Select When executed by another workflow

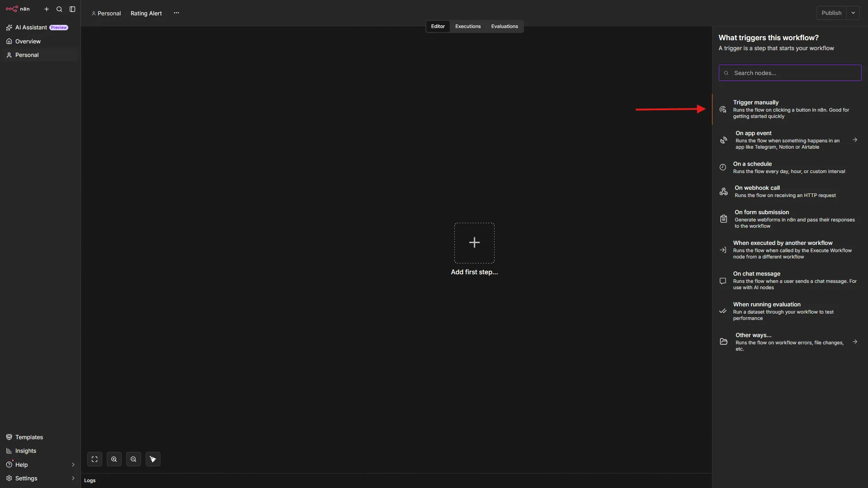tap(790, 250)
